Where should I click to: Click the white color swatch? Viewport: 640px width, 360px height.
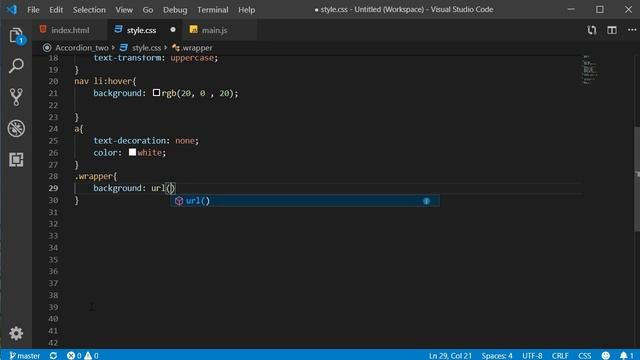(132, 152)
